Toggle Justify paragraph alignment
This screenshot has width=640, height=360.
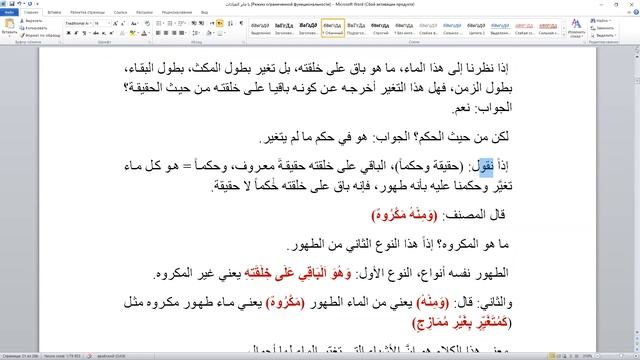pos(181,33)
